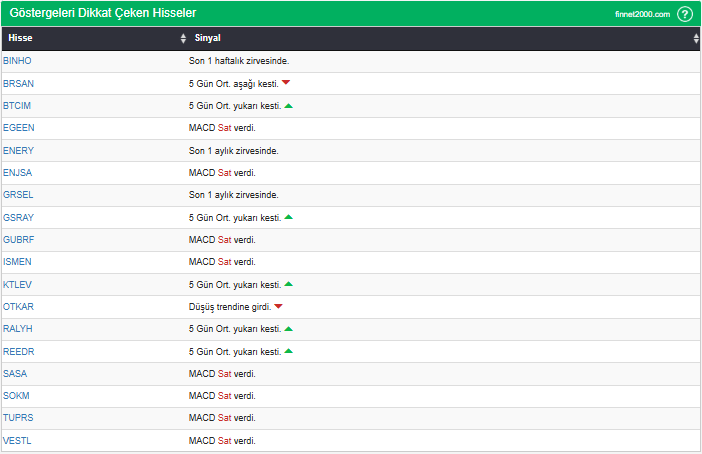Image resolution: width=702 pixels, height=454 pixels.
Task: Open the TUPRS stock page
Action: (18, 418)
